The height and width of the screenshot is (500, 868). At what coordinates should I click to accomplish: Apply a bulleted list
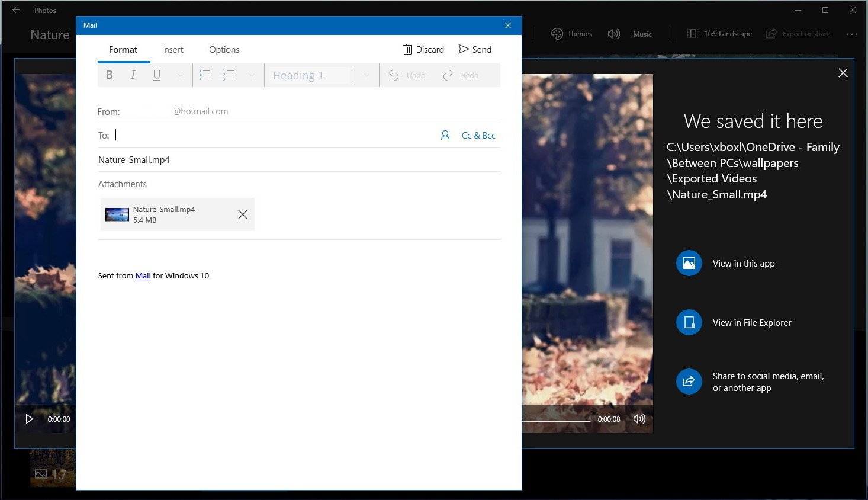click(x=205, y=75)
